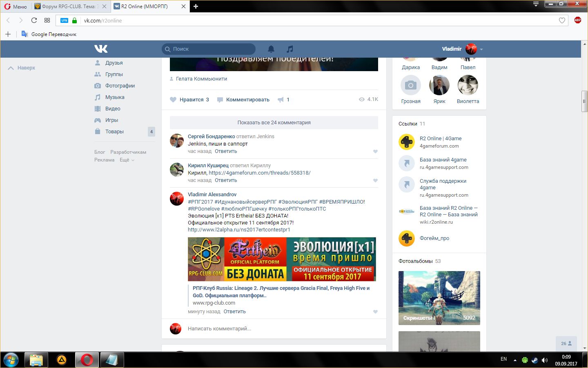This screenshot has width=588, height=368.
Task: Add page to bookmarks with heart
Action: (x=562, y=20)
